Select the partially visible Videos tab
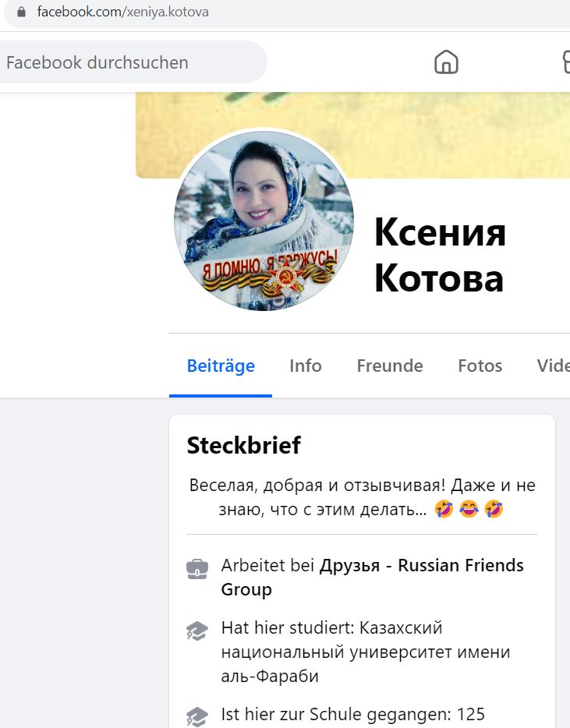 click(554, 366)
